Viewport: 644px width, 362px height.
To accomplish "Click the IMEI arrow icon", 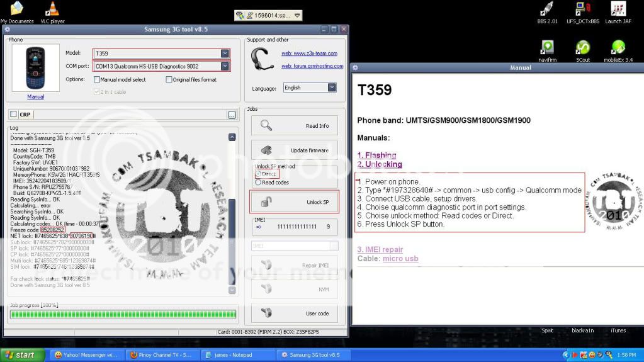I will (259, 227).
